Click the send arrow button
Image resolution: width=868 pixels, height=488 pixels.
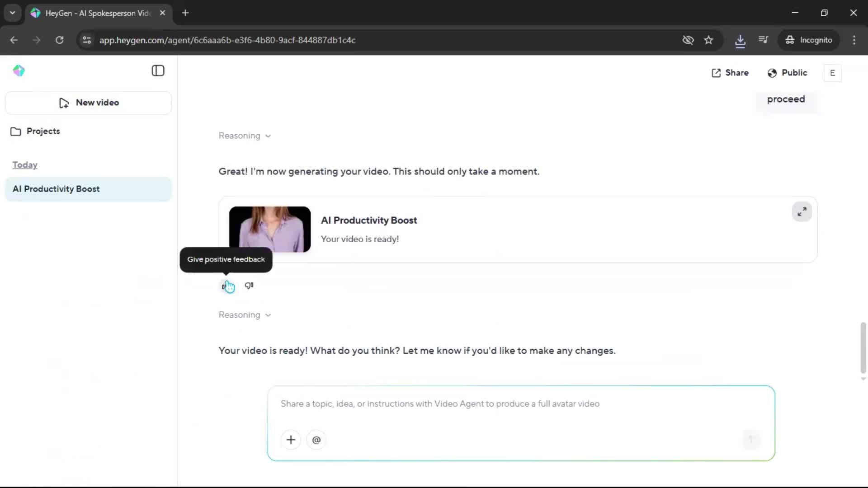(x=751, y=439)
